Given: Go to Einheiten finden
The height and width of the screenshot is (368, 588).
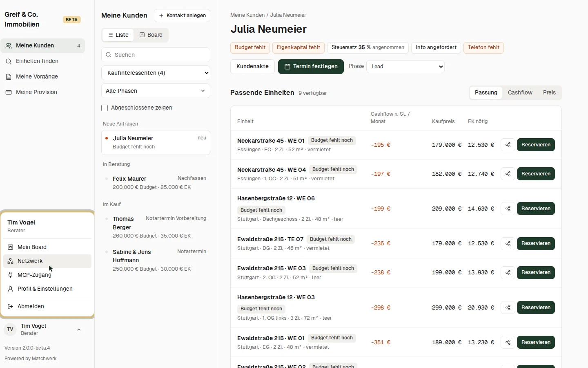Looking at the screenshot, I should (42, 61).
